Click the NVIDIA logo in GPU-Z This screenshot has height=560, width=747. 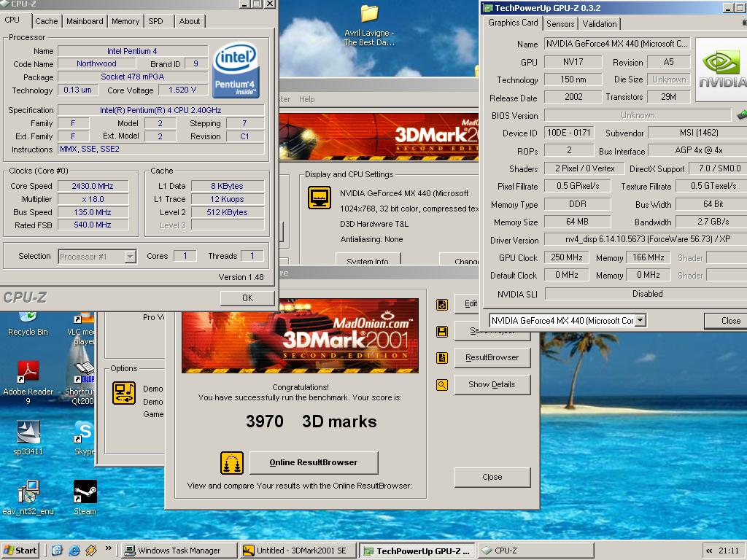[x=721, y=69]
